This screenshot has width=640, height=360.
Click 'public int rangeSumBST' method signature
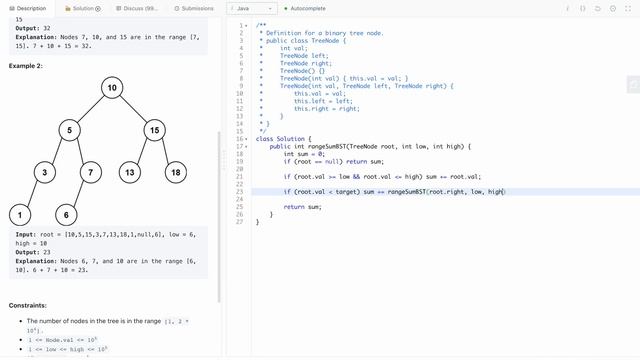370,147
